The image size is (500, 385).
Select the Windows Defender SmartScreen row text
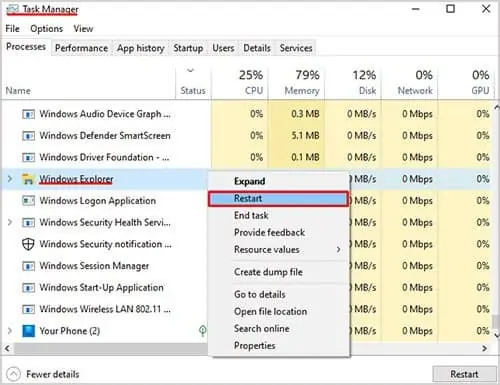pos(105,136)
